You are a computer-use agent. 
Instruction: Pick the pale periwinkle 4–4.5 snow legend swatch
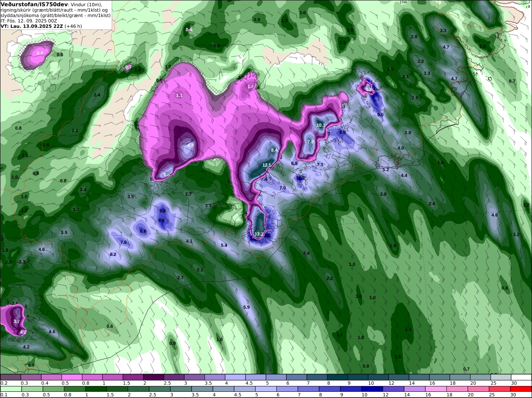pyautogui.click(x=235, y=377)
